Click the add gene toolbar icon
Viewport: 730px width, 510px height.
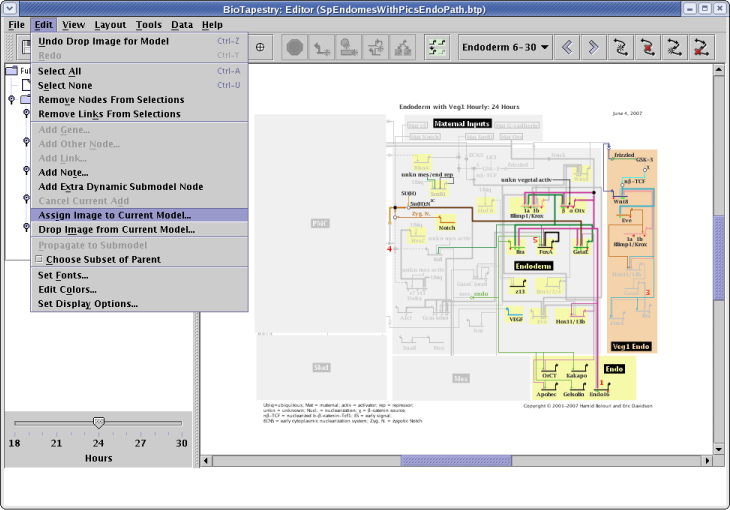(x=322, y=47)
